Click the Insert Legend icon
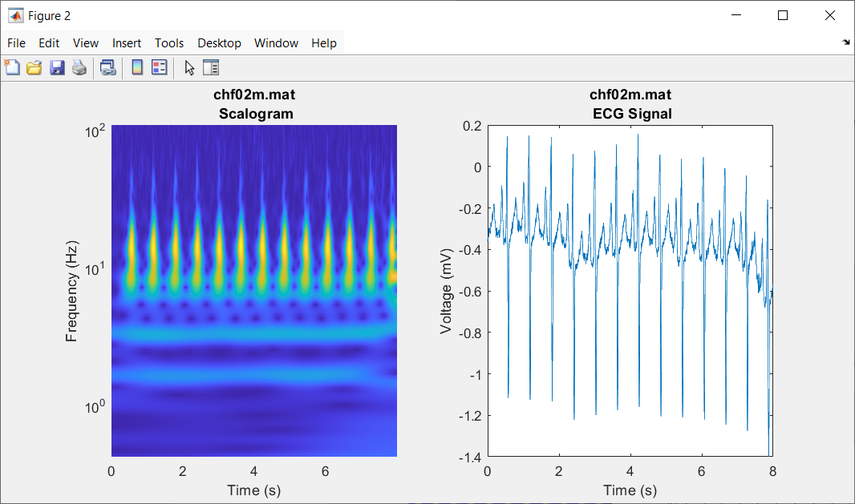Screen dimensions: 855x504 point(160,67)
